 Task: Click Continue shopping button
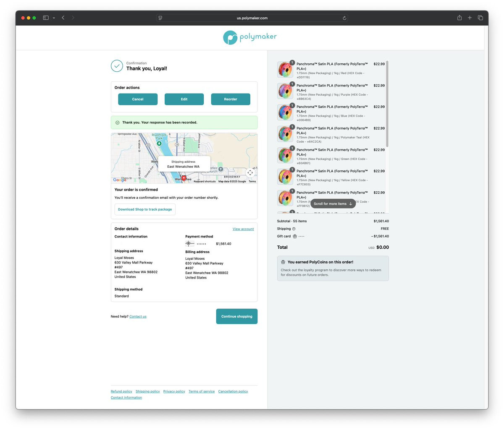pos(237,316)
